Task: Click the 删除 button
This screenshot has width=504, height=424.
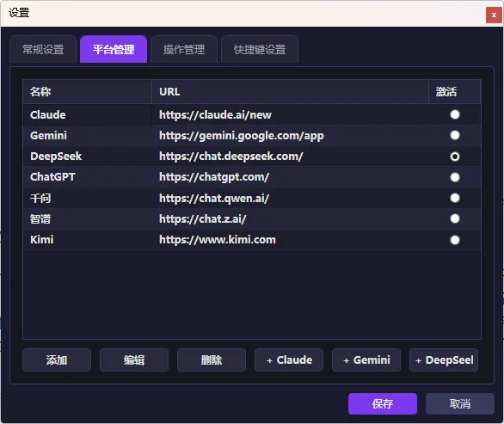Action: click(x=212, y=360)
